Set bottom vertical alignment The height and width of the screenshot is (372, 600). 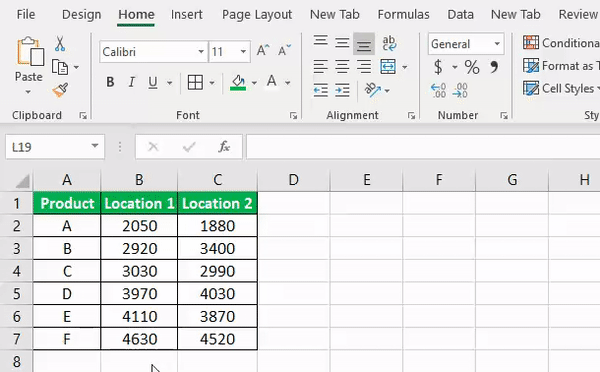[364, 44]
